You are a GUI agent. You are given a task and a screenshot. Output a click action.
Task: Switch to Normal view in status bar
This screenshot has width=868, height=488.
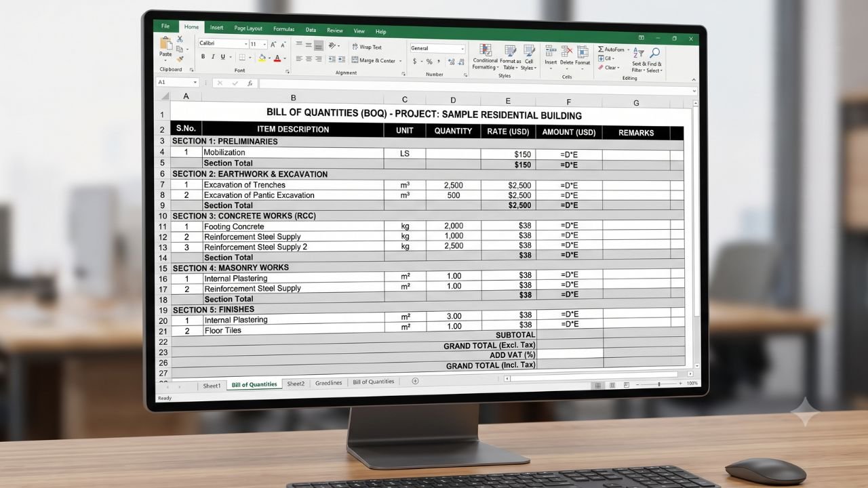(598, 386)
